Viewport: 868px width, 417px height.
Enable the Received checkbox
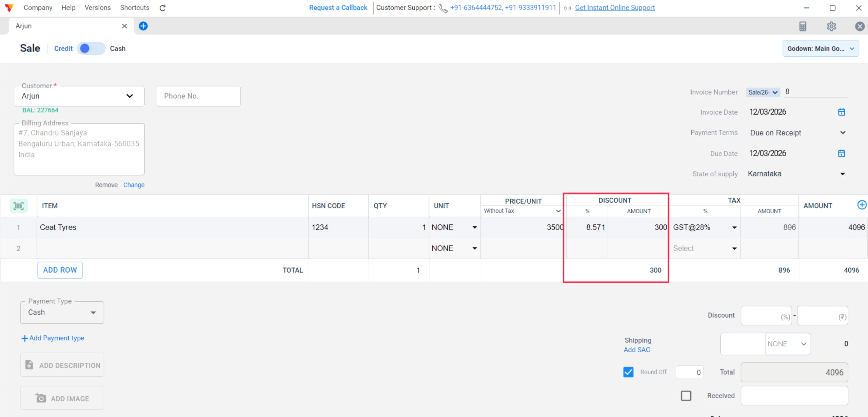(686, 395)
